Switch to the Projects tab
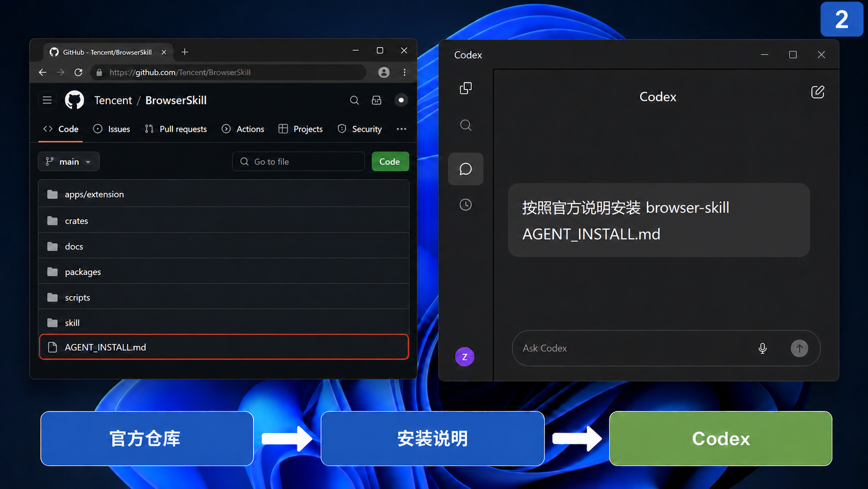Viewport: 868px width, 489px height. pyautogui.click(x=301, y=129)
